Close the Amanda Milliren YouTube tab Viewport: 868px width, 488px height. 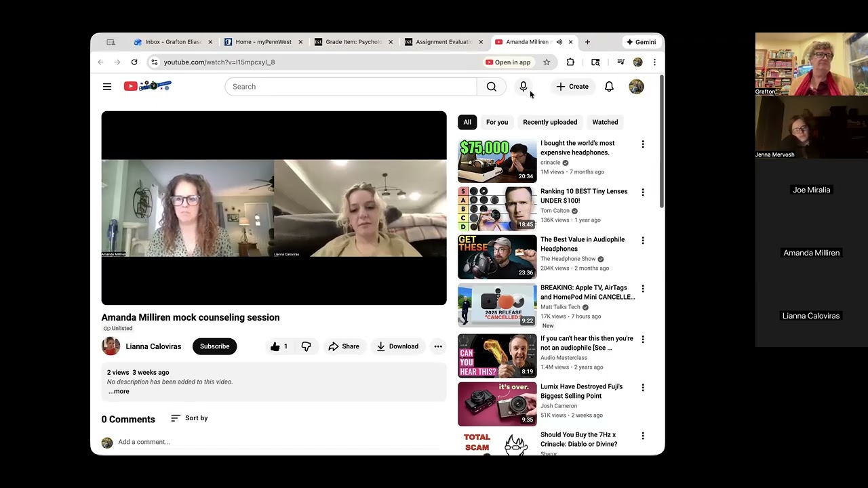pos(570,42)
